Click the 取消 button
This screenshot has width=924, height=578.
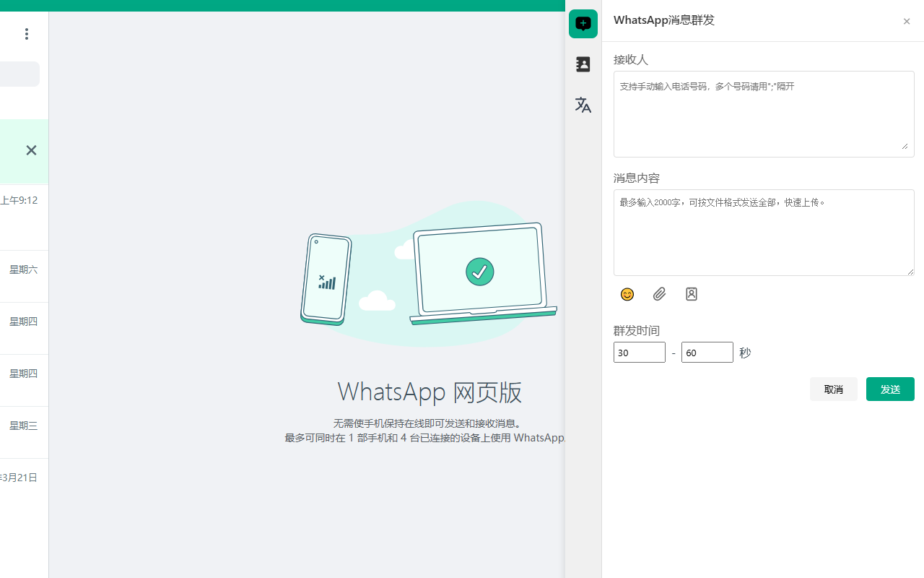click(834, 389)
